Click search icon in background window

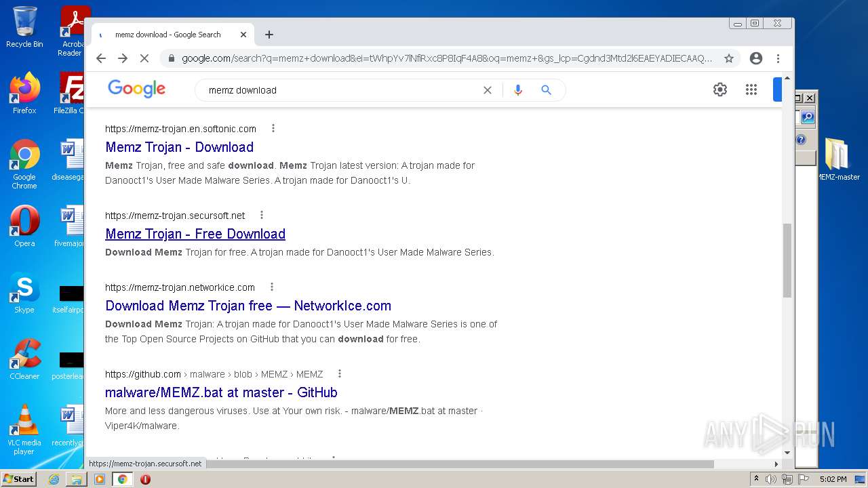[807, 117]
